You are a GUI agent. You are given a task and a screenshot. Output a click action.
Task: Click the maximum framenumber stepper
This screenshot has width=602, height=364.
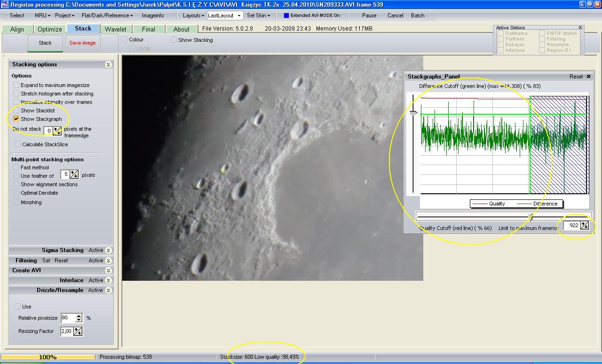pyautogui.click(x=585, y=226)
